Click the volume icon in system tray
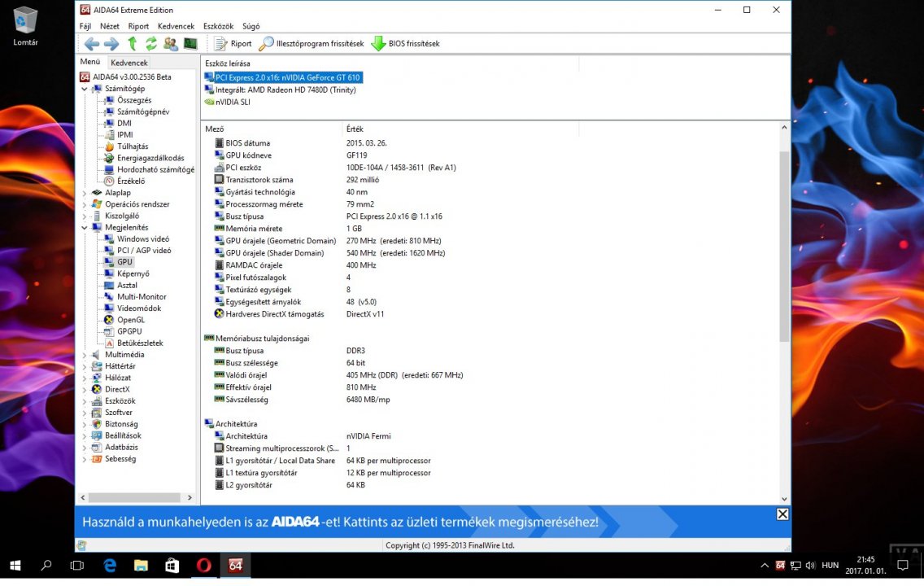The image size is (924, 586). pyautogui.click(x=810, y=566)
